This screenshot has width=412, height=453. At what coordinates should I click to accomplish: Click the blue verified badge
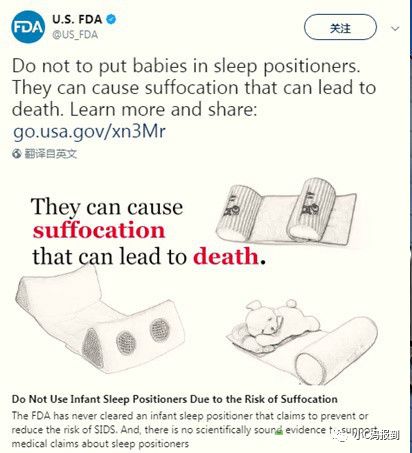(x=111, y=19)
